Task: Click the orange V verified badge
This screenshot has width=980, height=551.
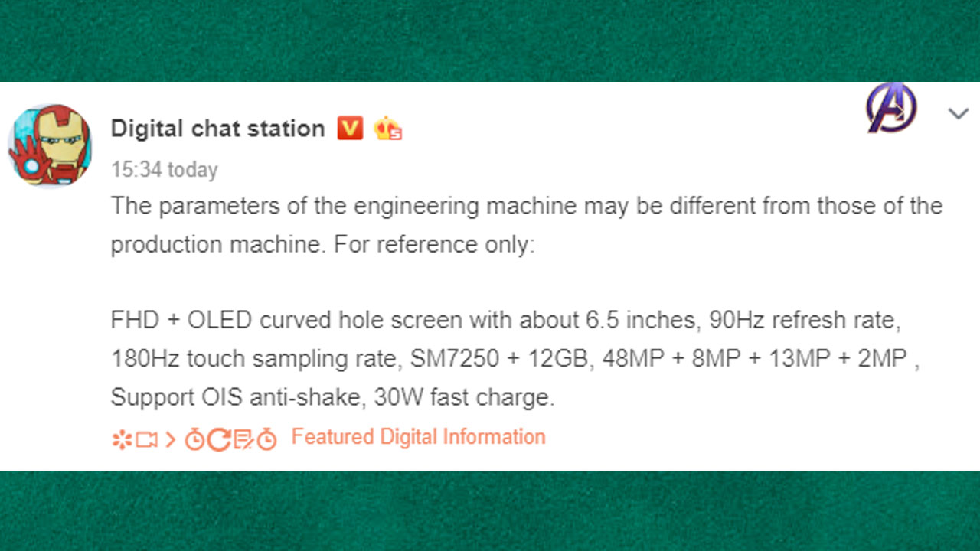Action: click(350, 129)
